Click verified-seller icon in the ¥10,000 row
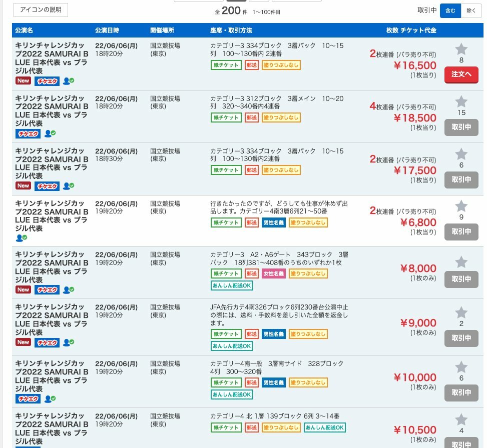Viewport: 487px width, 448px height. [x=50, y=398]
